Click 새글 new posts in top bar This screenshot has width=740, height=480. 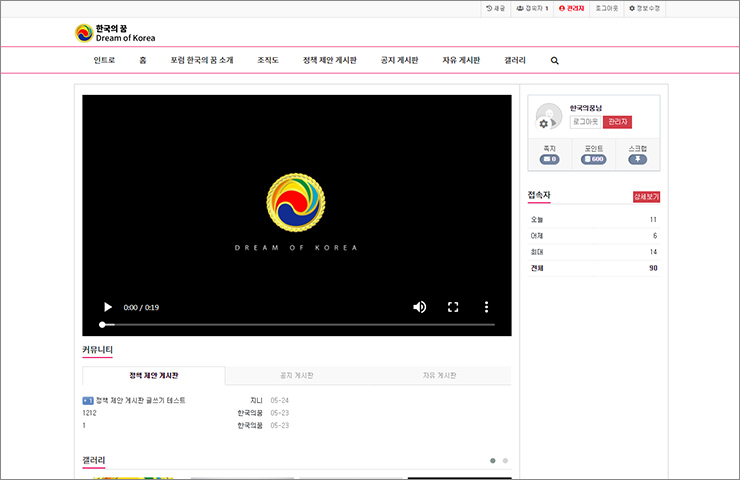pos(496,8)
